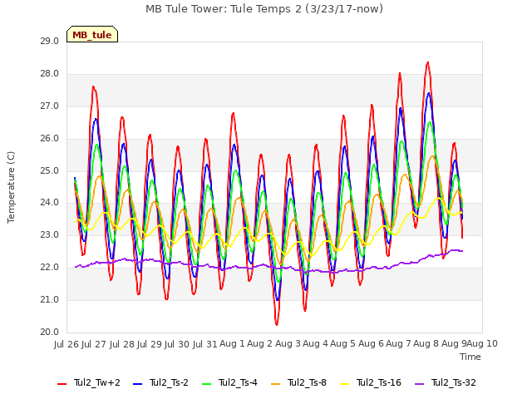Click the Jul 31 x-axis date label
Image resolution: width=532 pixels, height=399 pixels.
click(x=205, y=344)
